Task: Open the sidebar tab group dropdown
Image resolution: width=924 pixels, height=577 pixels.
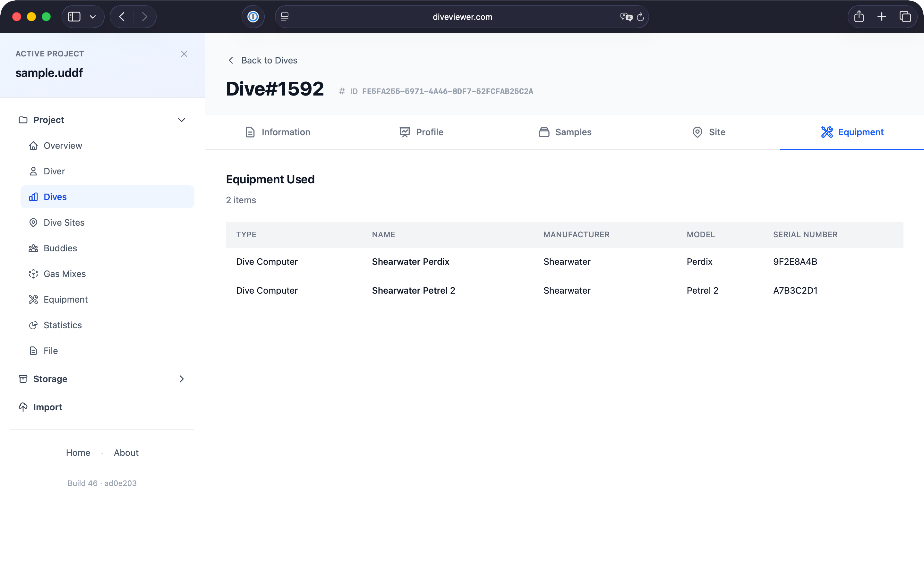Action: [x=93, y=17]
